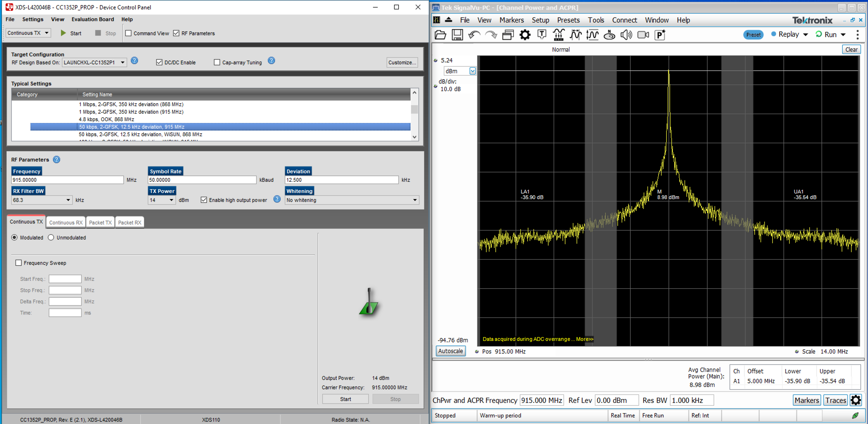
Task: Click help icon beside Enable high output power
Action: (x=277, y=199)
